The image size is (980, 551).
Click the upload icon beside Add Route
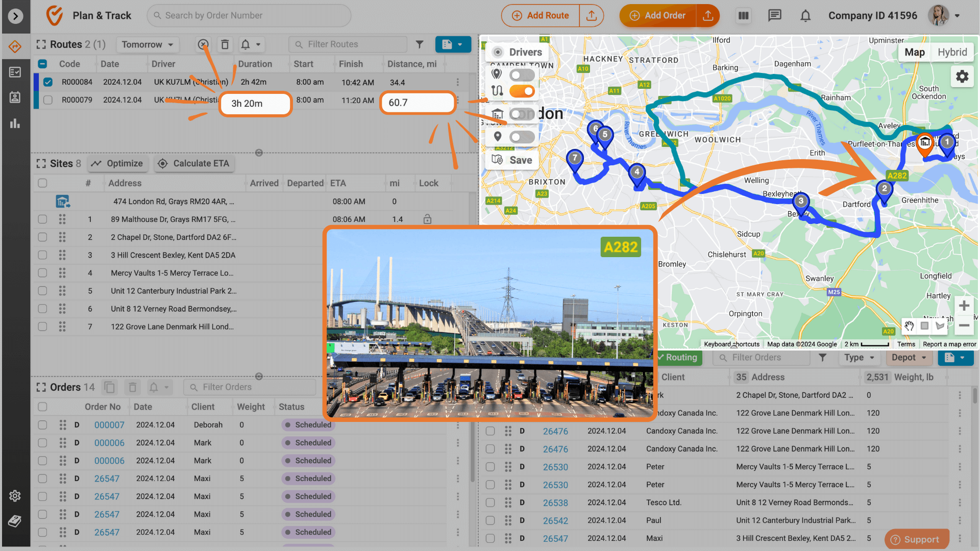tap(592, 16)
